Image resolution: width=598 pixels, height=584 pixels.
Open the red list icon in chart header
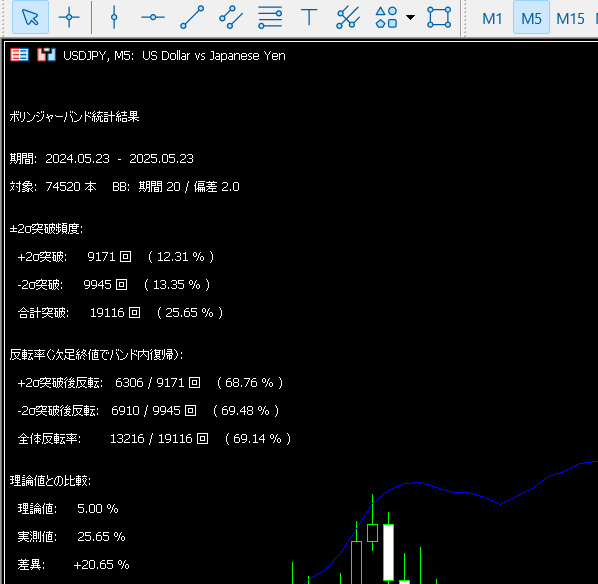point(19,55)
